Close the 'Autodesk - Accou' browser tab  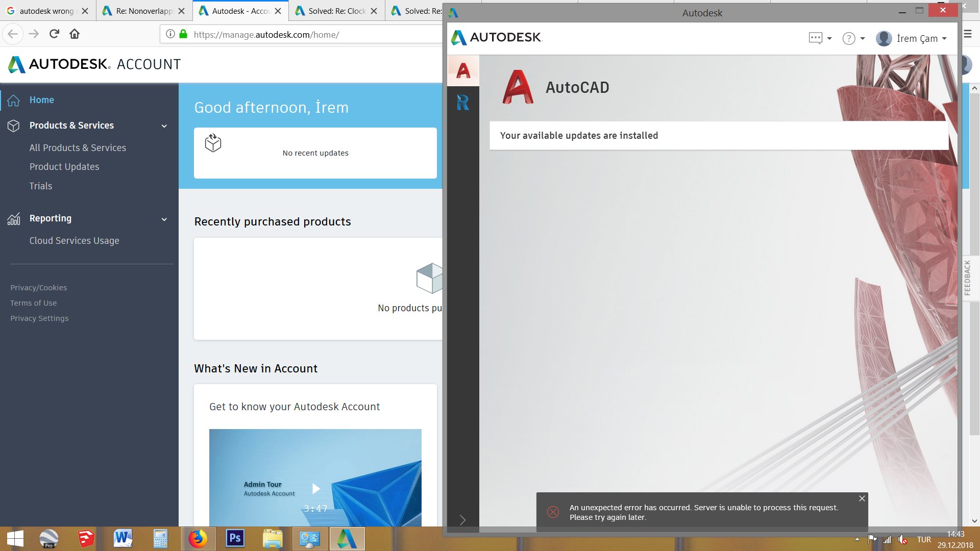point(278,11)
